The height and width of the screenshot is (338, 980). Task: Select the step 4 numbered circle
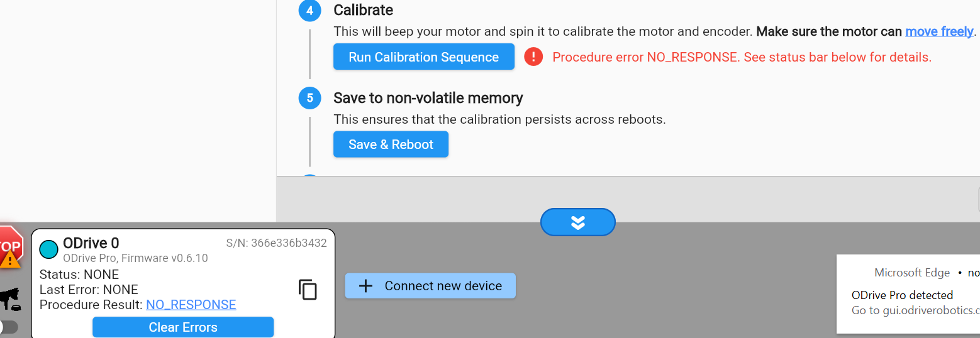click(309, 11)
